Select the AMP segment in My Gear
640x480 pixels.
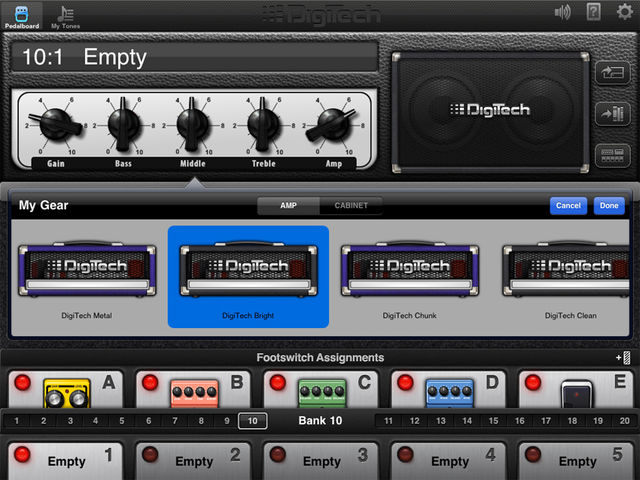288,205
